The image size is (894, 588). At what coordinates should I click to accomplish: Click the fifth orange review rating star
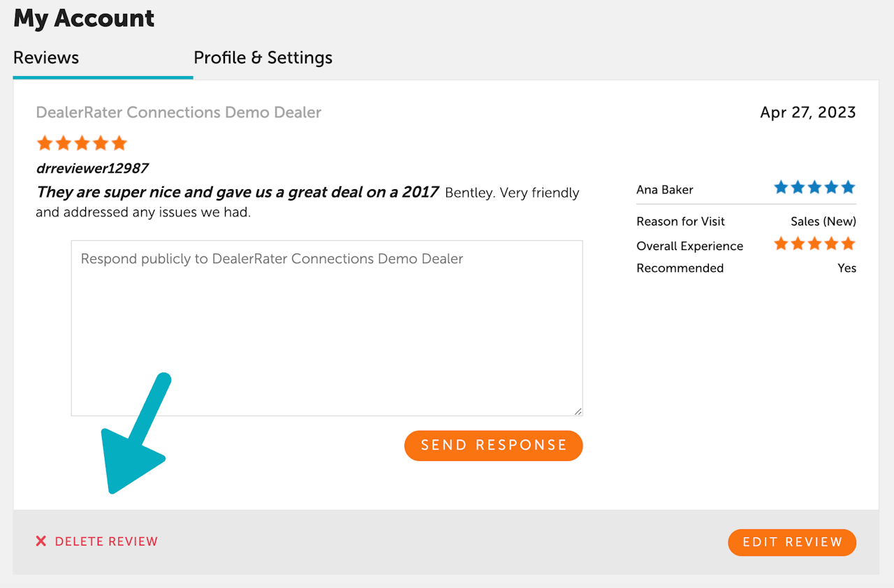point(119,144)
